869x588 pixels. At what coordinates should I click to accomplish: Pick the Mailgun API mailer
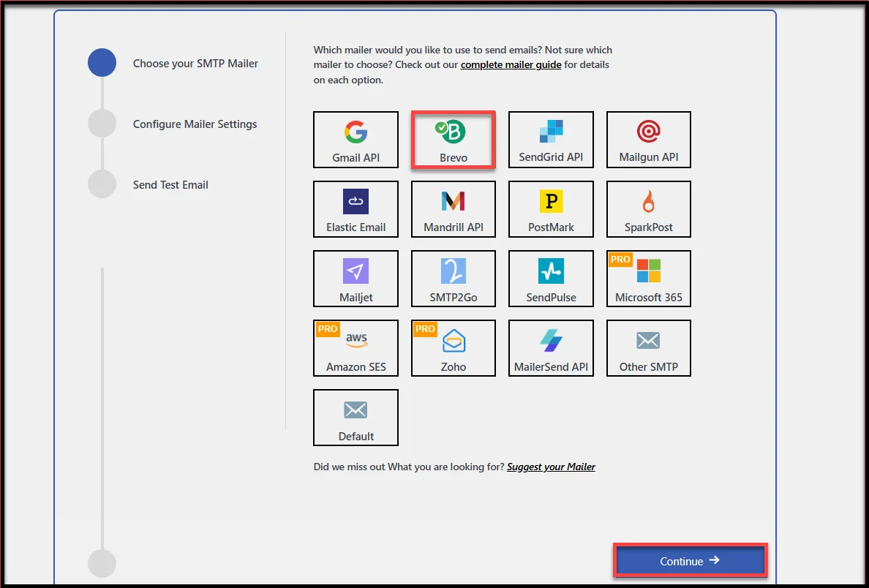coord(648,140)
